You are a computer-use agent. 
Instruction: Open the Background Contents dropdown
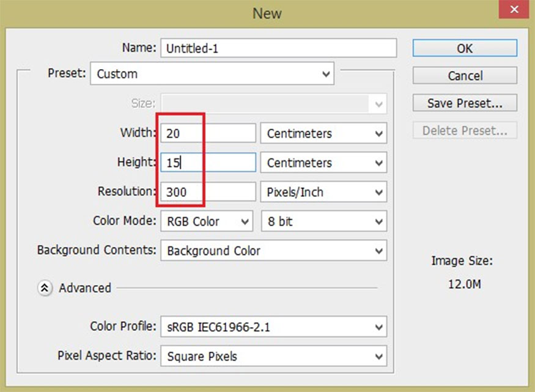click(x=273, y=250)
